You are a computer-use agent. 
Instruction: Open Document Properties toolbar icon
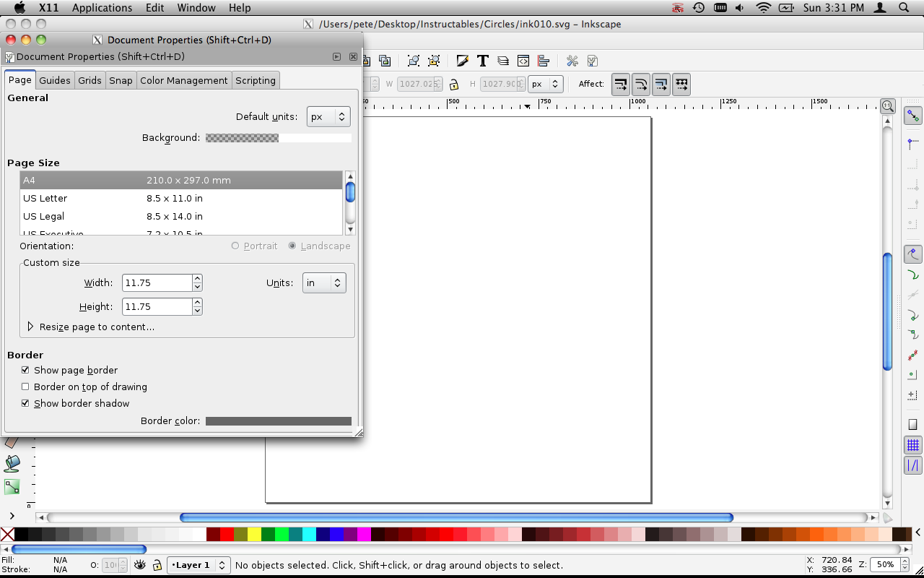[592, 61]
